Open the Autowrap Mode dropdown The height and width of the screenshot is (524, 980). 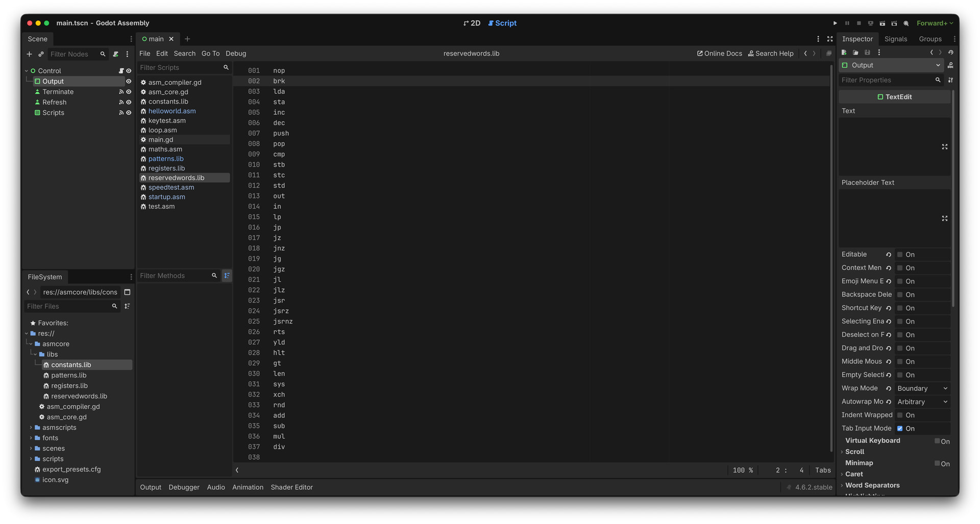pos(922,402)
